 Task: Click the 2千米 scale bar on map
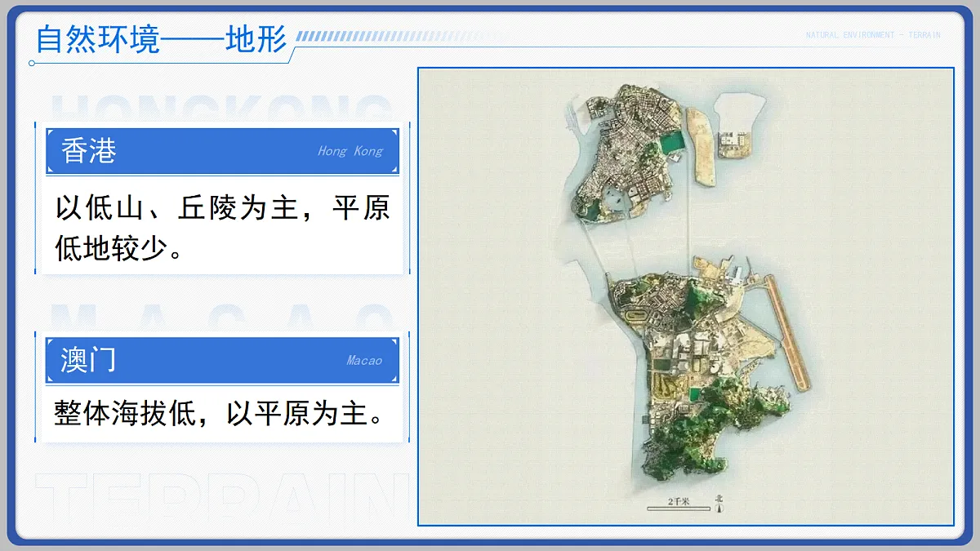pos(678,504)
